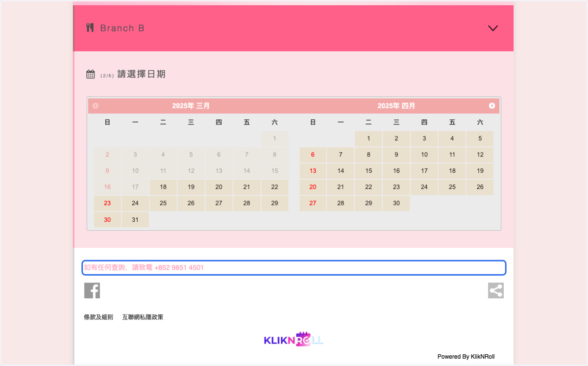This screenshot has height=366, width=588.
Task: Select April 28 in the calendar
Action: click(341, 203)
